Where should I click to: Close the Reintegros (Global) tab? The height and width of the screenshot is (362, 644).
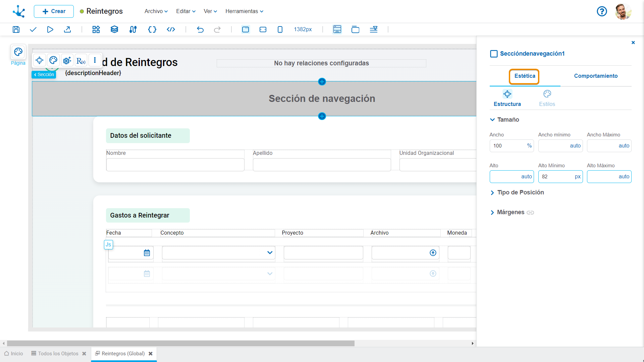[x=151, y=354]
